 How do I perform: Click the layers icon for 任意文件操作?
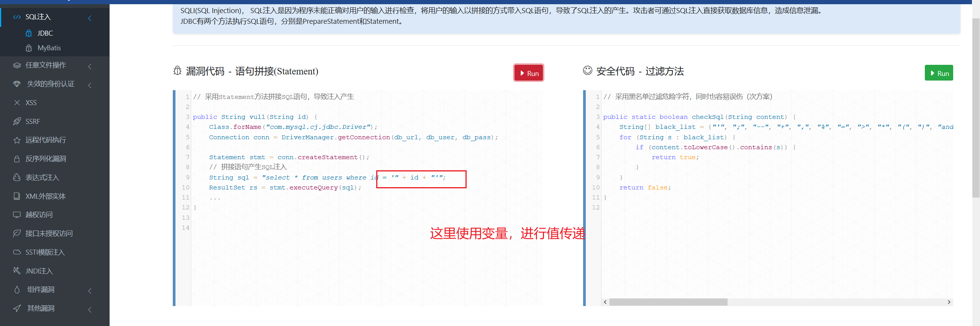[x=17, y=65]
